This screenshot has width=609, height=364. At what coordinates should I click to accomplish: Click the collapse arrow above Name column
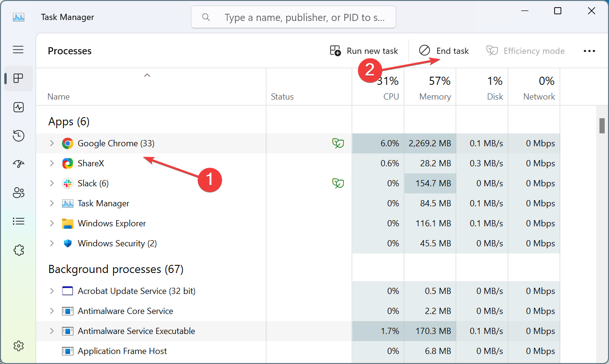147,75
